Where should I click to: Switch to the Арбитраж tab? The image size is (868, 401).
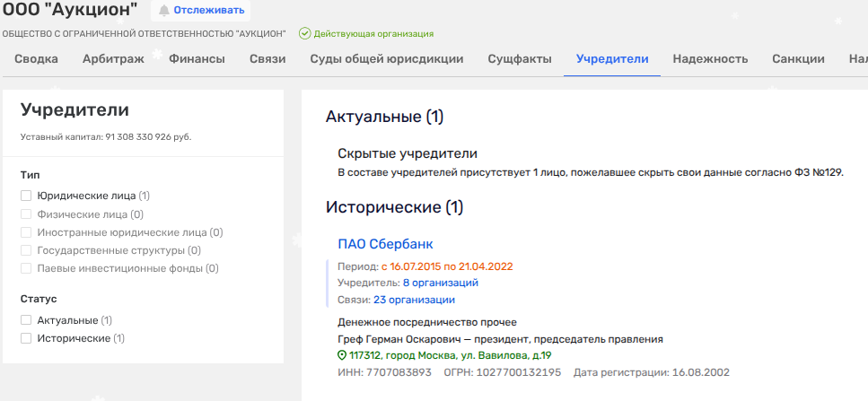(x=113, y=59)
